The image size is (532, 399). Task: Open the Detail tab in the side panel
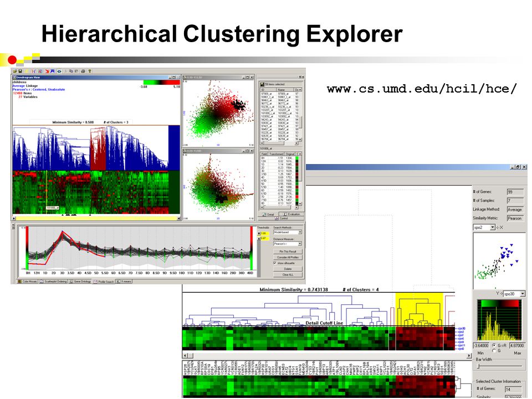[x=268, y=214]
